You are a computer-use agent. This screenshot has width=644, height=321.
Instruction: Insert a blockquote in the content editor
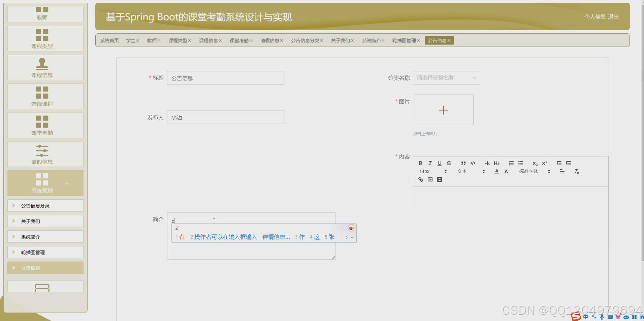pyautogui.click(x=464, y=163)
